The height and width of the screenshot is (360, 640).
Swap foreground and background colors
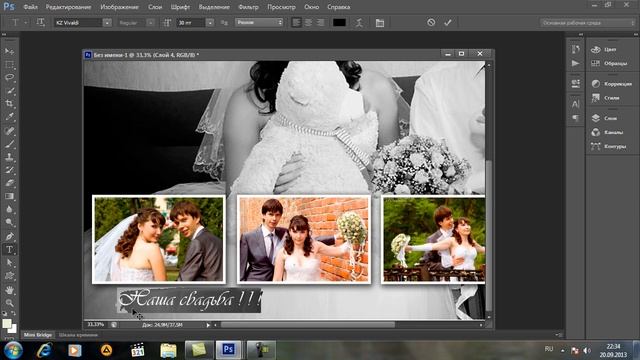[x=13, y=314]
